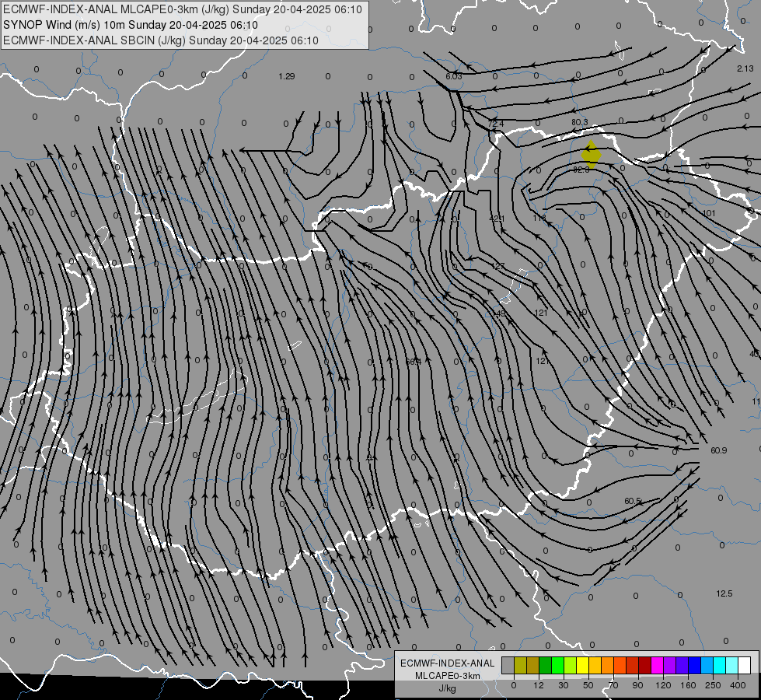Click the 101 value on the map
This screenshot has width=761, height=700.
pos(709,213)
